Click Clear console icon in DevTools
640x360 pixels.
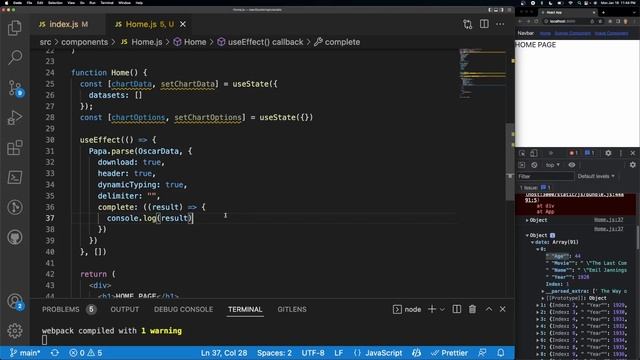coord(534,165)
